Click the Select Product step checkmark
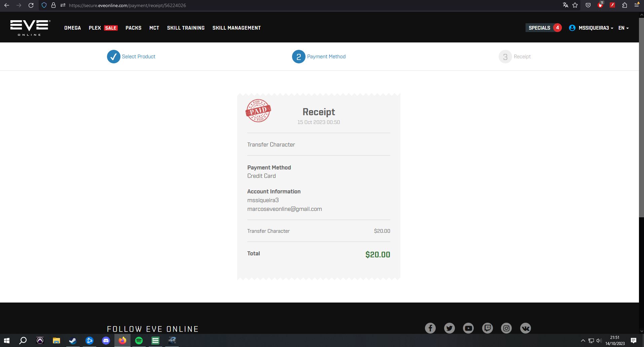The height and width of the screenshot is (347, 644). [114, 57]
